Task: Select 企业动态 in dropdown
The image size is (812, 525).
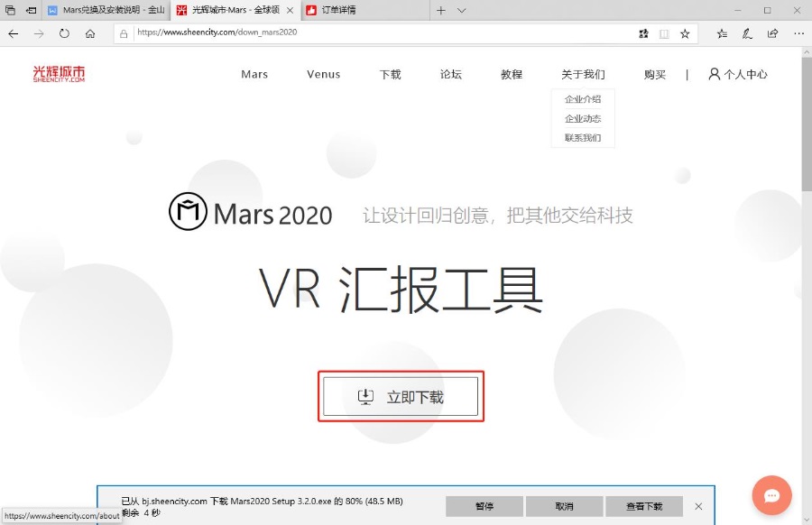Action: 583,118
